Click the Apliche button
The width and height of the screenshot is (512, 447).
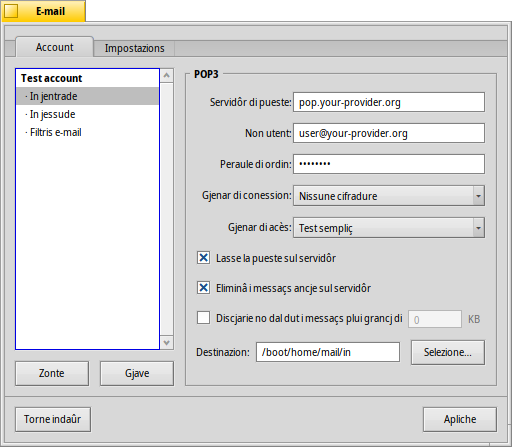pyautogui.click(x=460, y=419)
